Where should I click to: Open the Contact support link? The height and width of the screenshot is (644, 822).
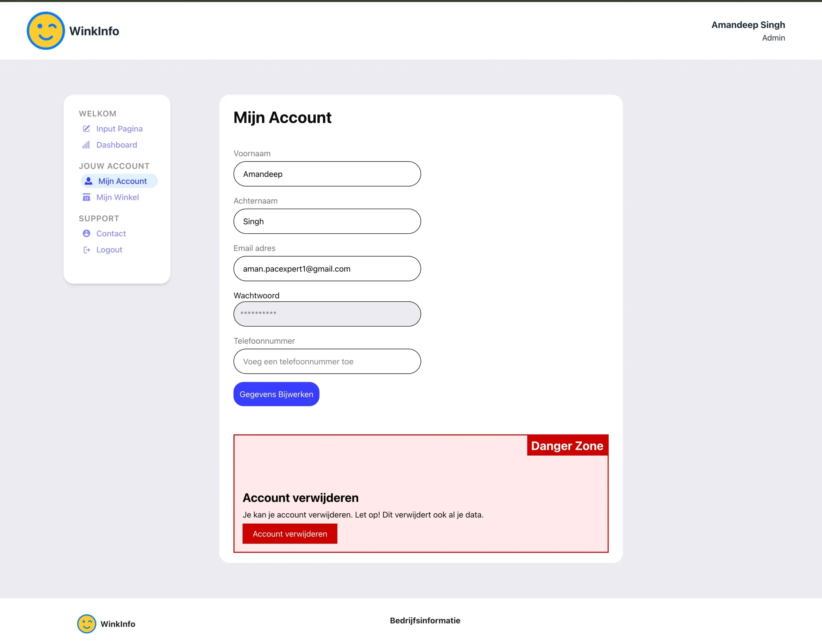point(111,233)
